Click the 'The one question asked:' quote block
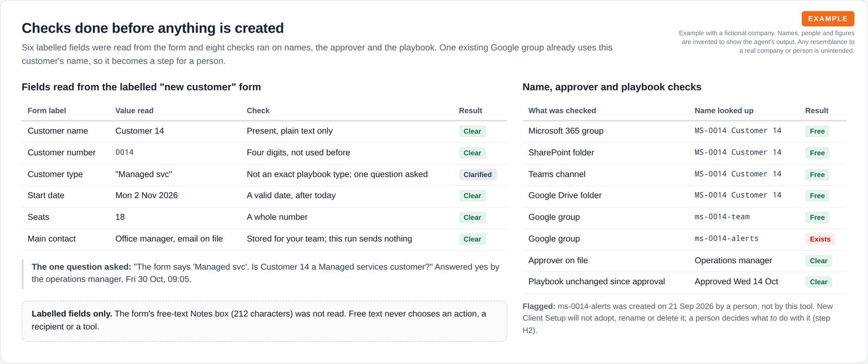 point(264,273)
